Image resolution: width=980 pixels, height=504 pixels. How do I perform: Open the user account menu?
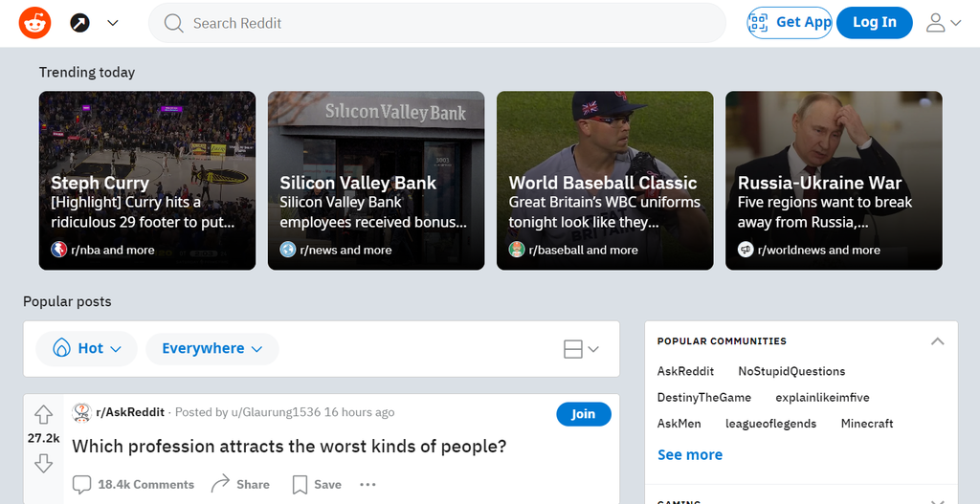click(943, 23)
